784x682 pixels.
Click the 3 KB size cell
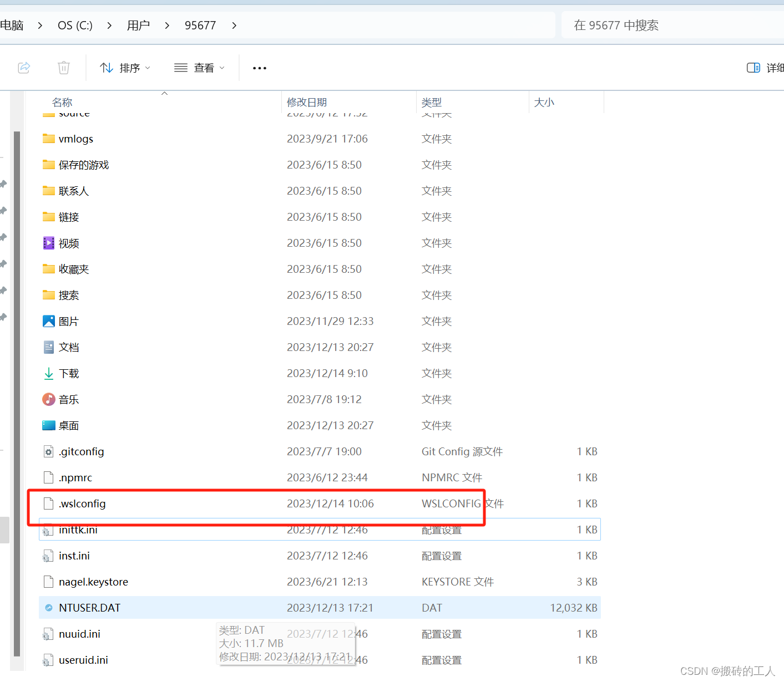click(x=587, y=582)
